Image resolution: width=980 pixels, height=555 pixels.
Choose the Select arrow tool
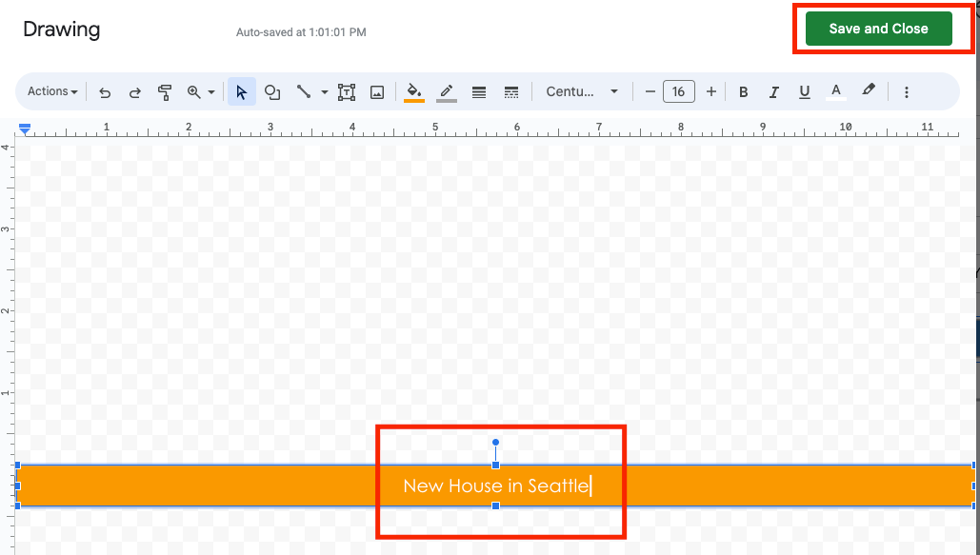(241, 92)
